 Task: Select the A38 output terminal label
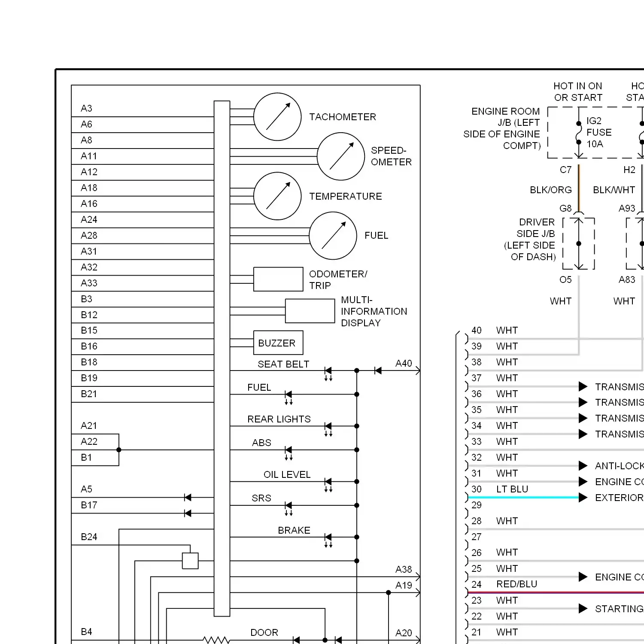pos(404,569)
